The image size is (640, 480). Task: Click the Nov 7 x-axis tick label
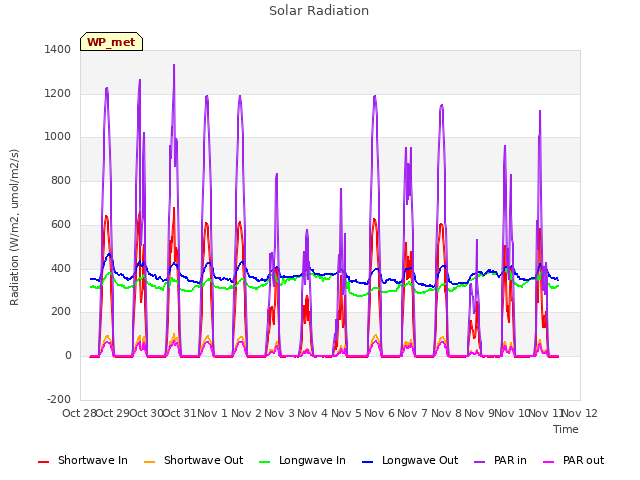click(413, 413)
